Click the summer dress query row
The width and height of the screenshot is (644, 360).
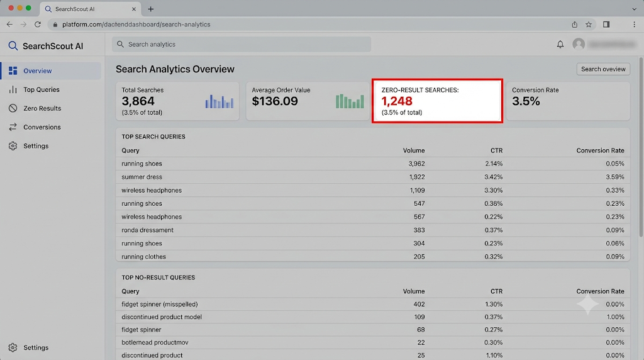373,177
